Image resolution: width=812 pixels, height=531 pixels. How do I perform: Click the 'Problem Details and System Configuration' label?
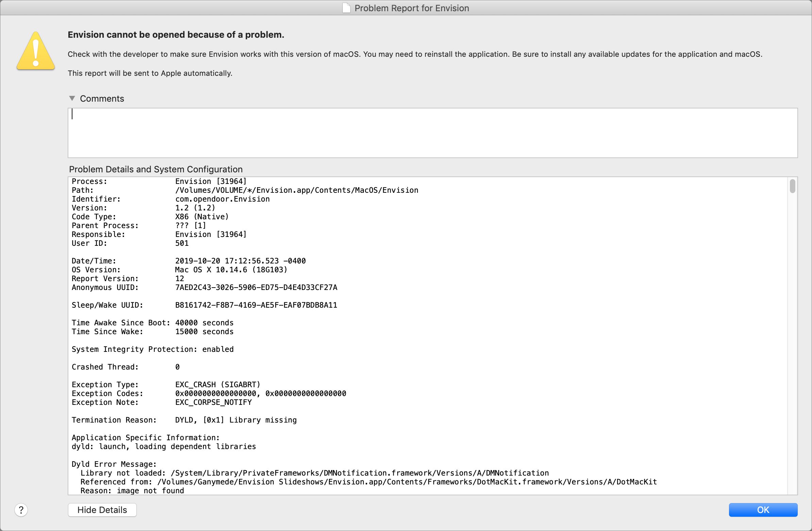(156, 169)
